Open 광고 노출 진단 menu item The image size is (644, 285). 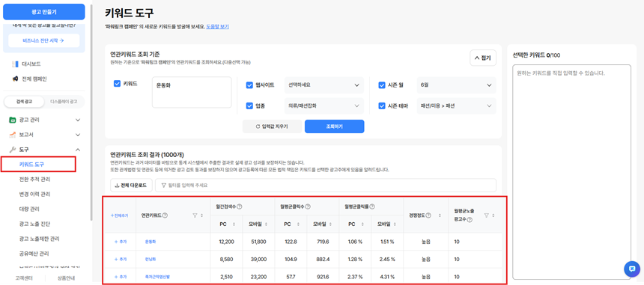(34, 224)
